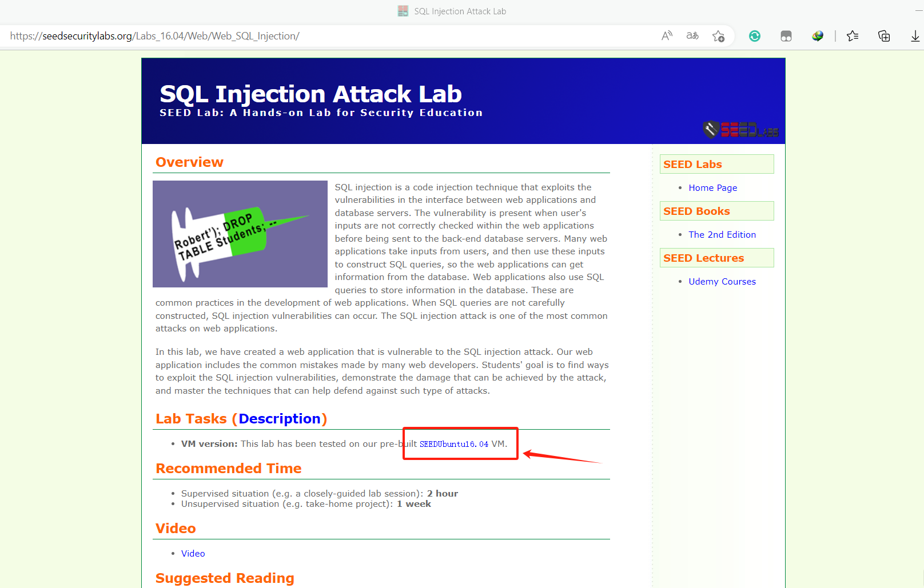Click the SQL Injection Attack Lab tab favicon
Image resolution: width=924 pixels, height=588 pixels.
[403, 11]
